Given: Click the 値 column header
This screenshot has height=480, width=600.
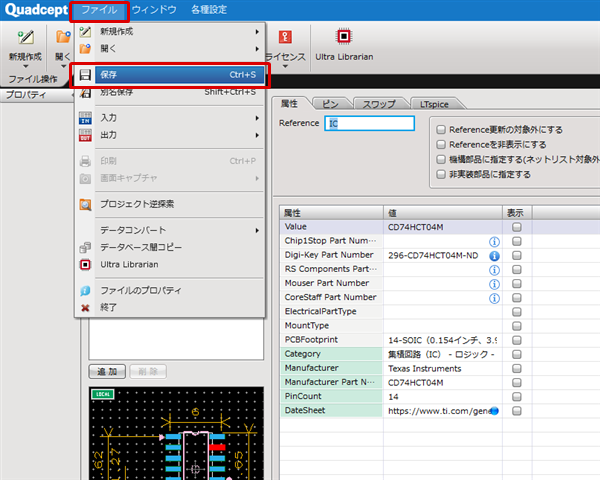Looking at the screenshot, I should point(443,213).
